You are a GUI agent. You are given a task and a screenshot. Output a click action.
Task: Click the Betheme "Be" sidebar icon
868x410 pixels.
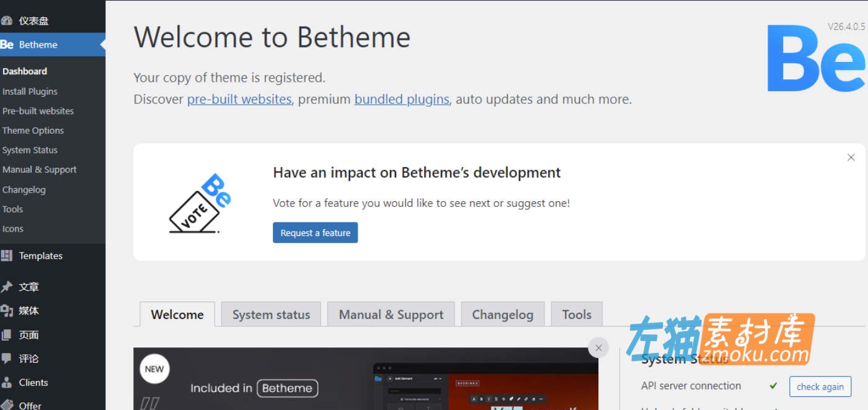coord(7,44)
